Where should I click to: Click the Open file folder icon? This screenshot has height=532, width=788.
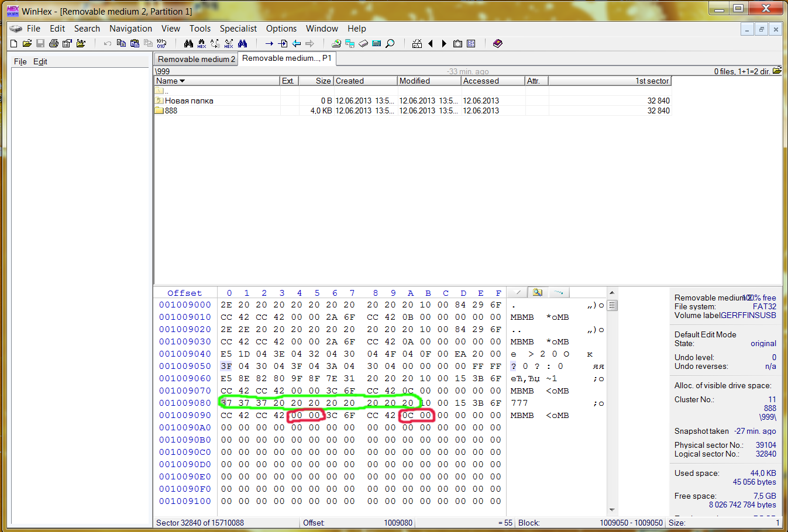point(27,43)
